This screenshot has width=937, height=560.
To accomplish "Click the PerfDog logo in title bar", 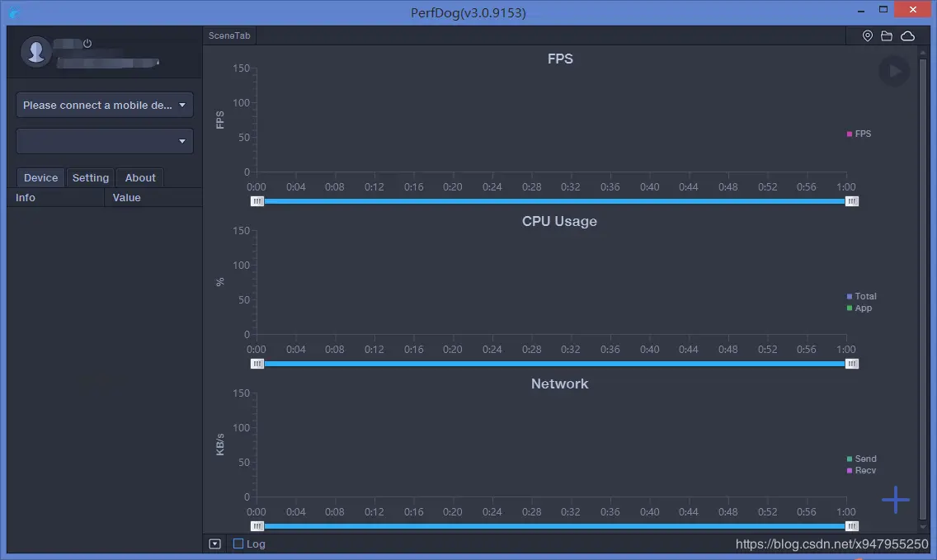I will tap(13, 12).
